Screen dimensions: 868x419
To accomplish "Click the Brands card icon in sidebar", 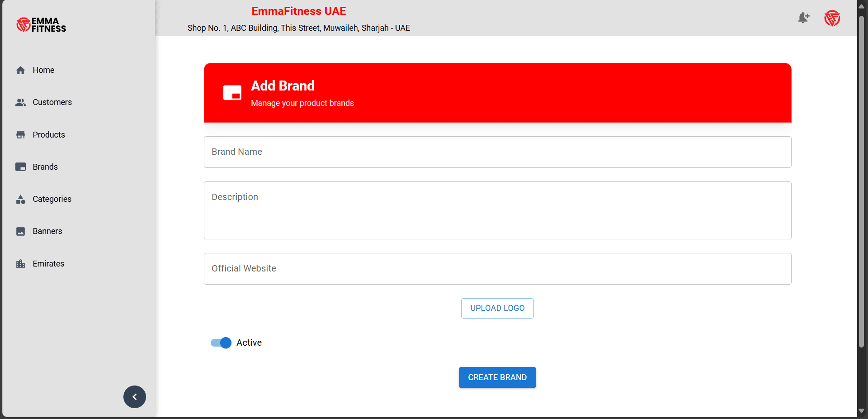I will click(x=20, y=167).
